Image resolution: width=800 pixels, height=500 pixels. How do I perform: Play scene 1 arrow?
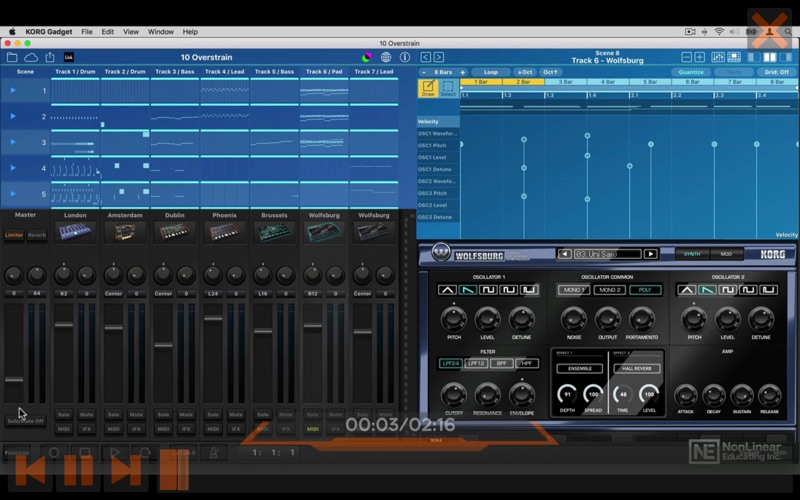pyautogui.click(x=13, y=90)
